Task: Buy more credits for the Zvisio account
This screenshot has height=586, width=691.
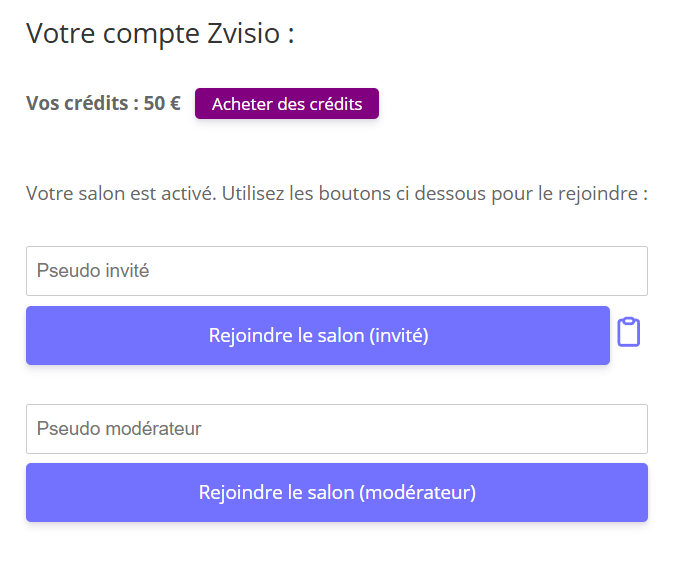Action: (287, 104)
